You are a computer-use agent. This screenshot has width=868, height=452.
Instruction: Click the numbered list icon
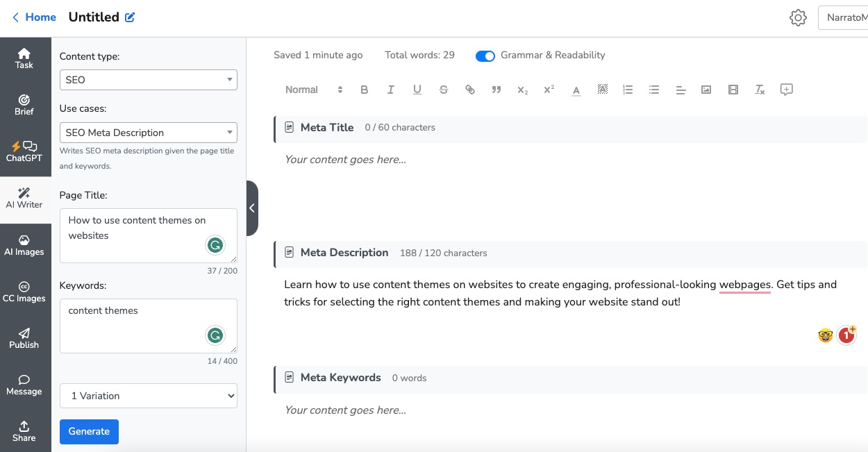click(x=628, y=90)
